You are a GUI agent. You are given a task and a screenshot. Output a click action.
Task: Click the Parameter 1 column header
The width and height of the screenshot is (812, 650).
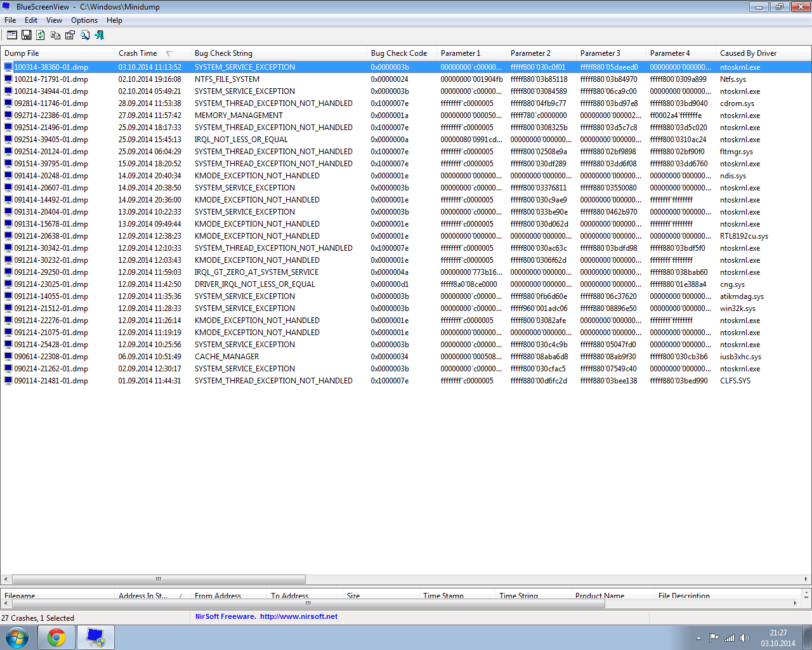(x=471, y=53)
